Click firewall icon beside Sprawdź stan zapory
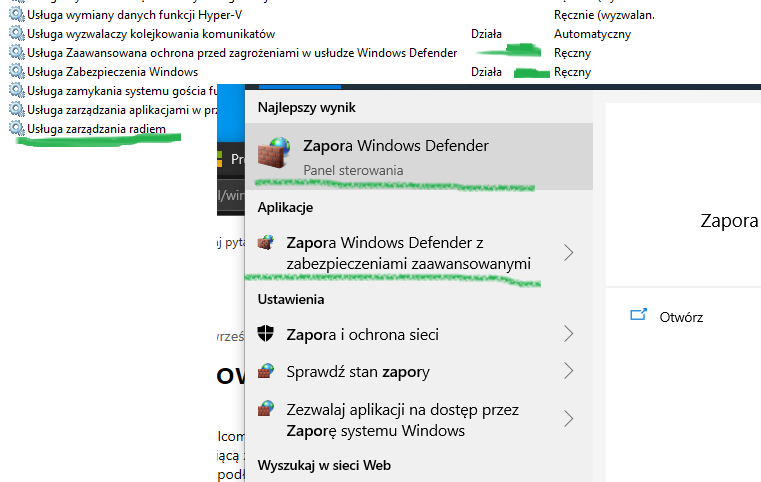The image size is (761, 482). pyautogui.click(x=265, y=371)
